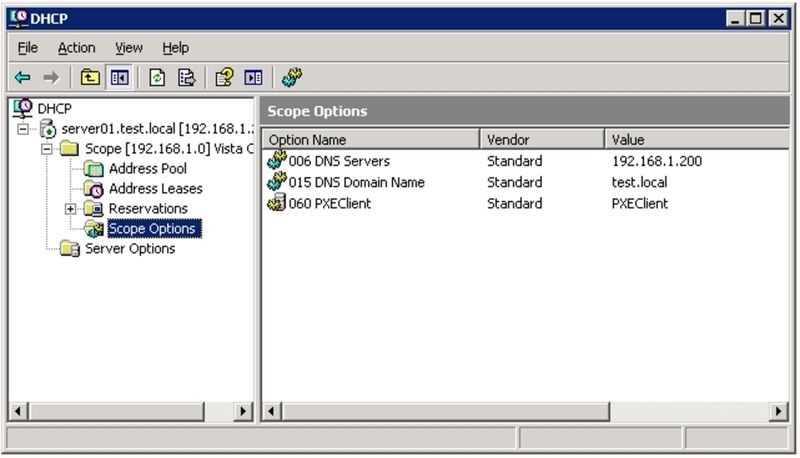Expand the Reservations node
Screen dimensions: 800x458
click(x=71, y=209)
